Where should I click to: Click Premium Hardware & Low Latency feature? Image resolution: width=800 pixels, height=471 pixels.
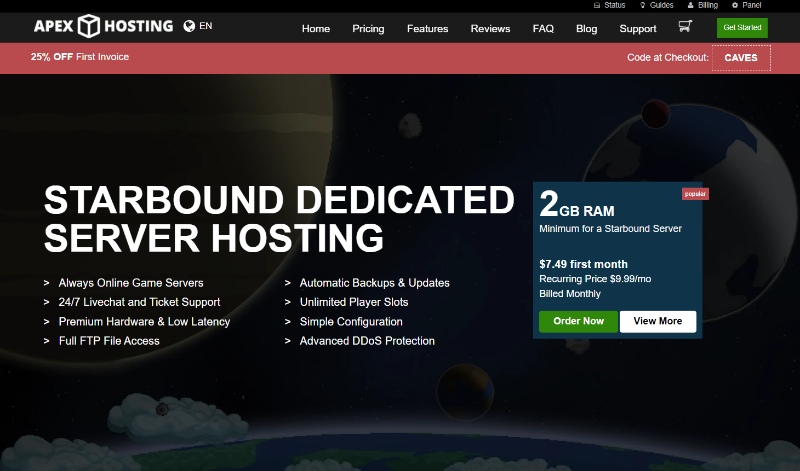click(x=144, y=321)
